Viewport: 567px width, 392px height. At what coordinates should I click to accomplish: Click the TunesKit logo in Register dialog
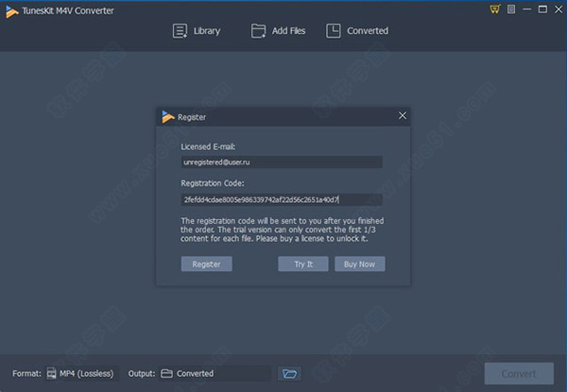(x=169, y=117)
